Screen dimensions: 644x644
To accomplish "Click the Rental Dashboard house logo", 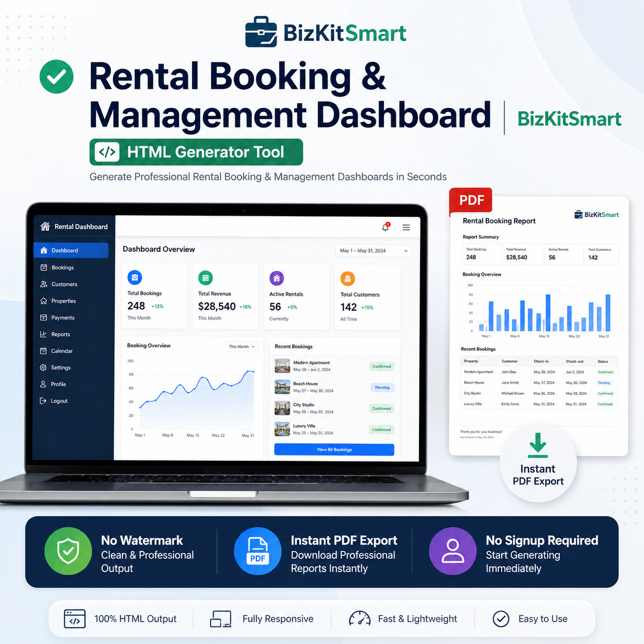I will (x=45, y=226).
